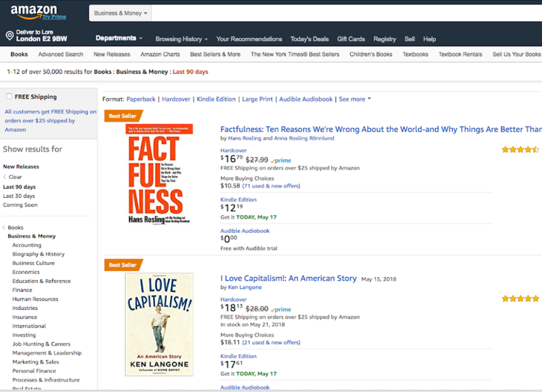The width and height of the screenshot is (542, 392).
Task: Open 71 used & new offers
Action: click(x=271, y=186)
